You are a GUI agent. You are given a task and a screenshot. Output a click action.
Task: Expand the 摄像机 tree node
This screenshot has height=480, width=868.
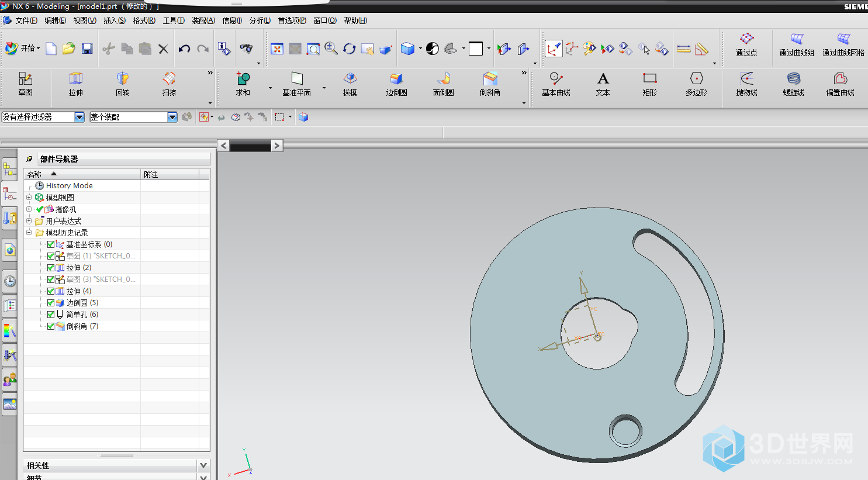click(29, 209)
